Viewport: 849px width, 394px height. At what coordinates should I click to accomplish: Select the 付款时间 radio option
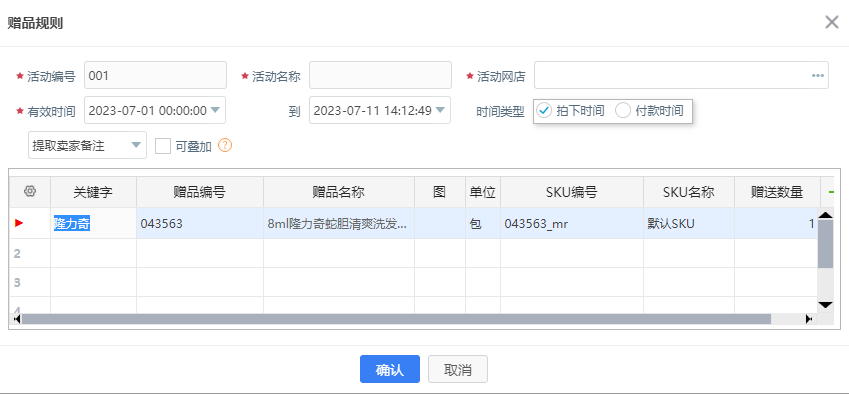[x=623, y=111]
